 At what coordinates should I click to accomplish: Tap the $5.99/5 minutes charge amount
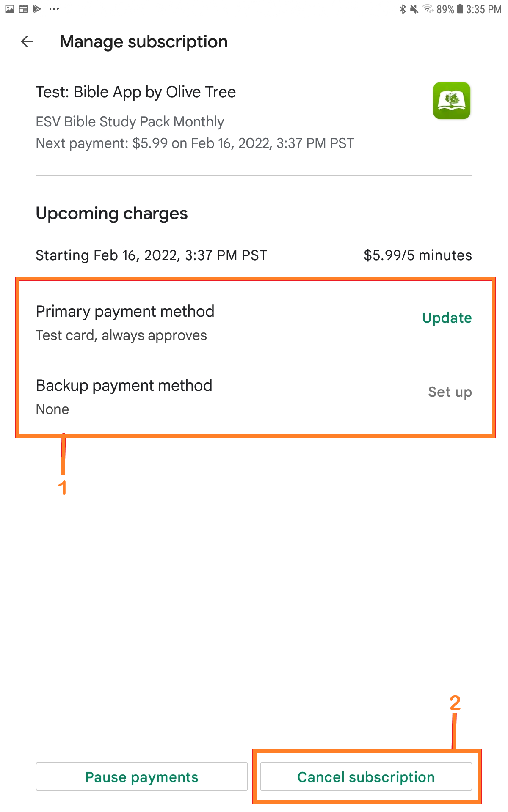click(417, 255)
